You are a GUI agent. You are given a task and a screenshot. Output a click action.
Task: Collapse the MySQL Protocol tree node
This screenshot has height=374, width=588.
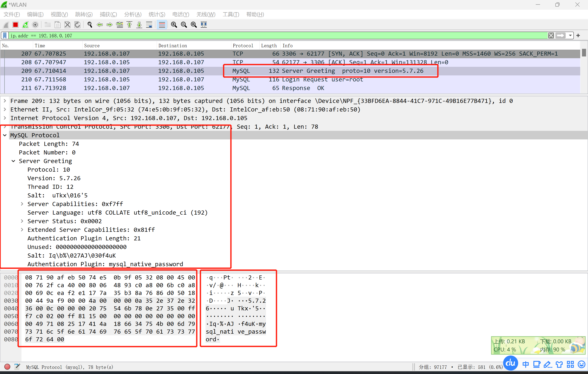pyautogui.click(x=5, y=135)
